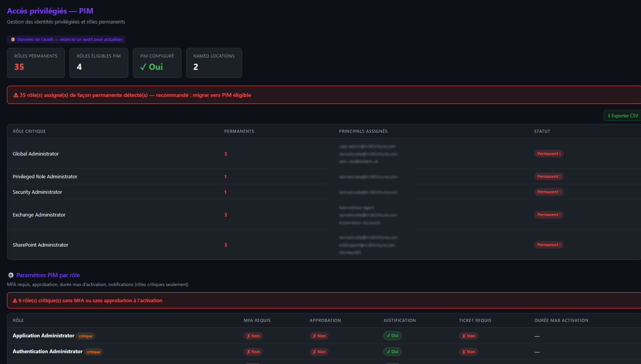Click the green checkmark in PIM Configuré card
641x364 pixels.
143,67
